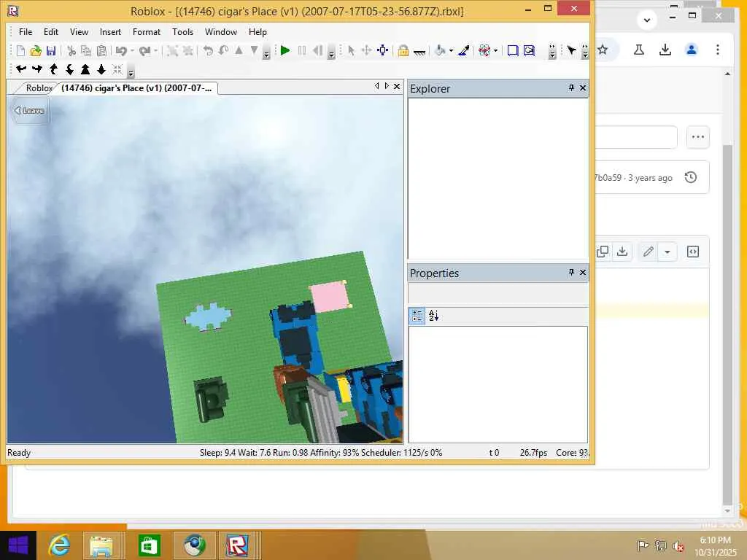Open a file using the folder icon
The image size is (747, 560).
pos(36,50)
